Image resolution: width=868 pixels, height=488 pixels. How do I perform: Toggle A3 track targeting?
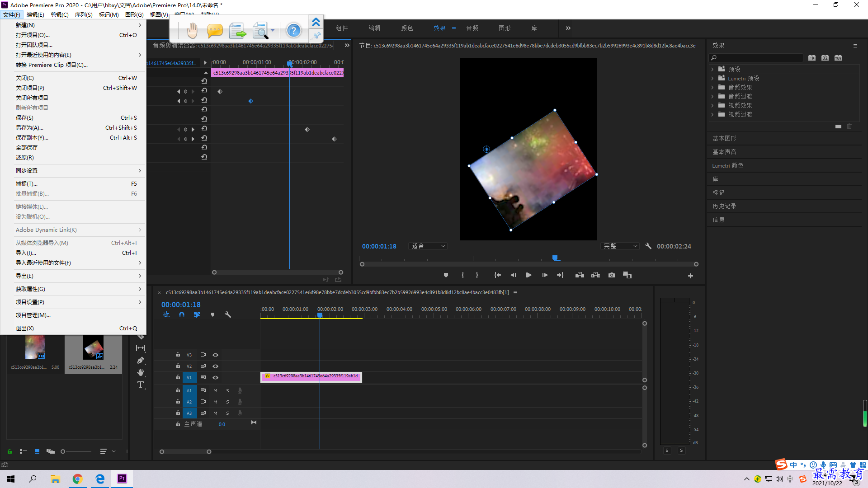tap(189, 413)
